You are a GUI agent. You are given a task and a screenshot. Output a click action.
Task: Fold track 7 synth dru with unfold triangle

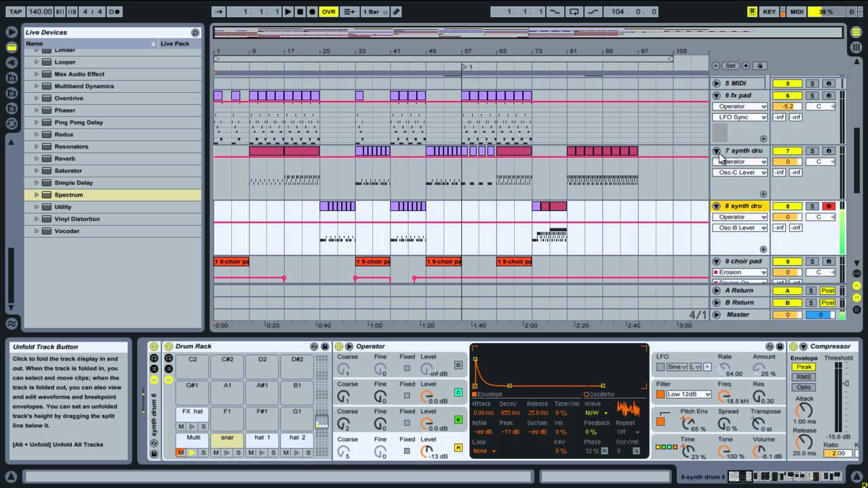[716, 150]
